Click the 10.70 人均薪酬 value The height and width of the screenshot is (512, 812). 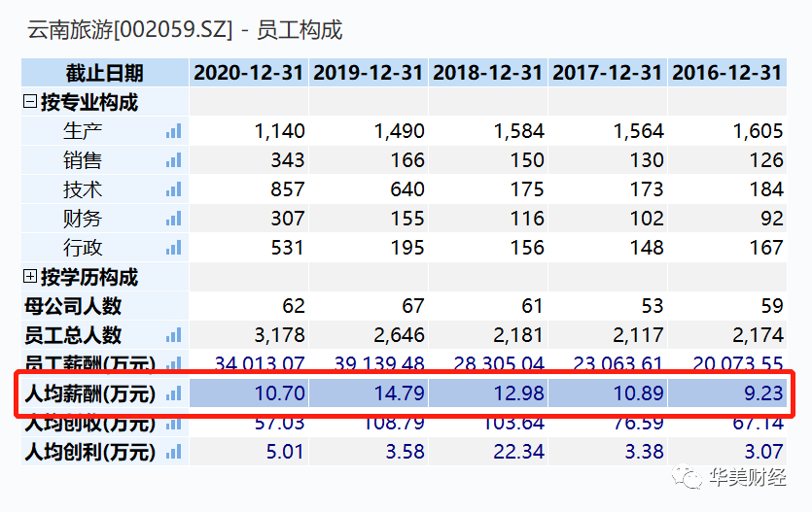click(280, 393)
